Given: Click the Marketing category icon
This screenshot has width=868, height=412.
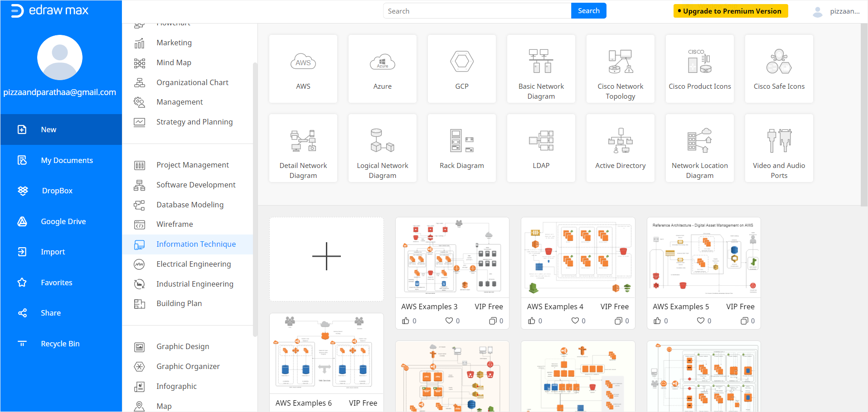Looking at the screenshot, I should [139, 43].
